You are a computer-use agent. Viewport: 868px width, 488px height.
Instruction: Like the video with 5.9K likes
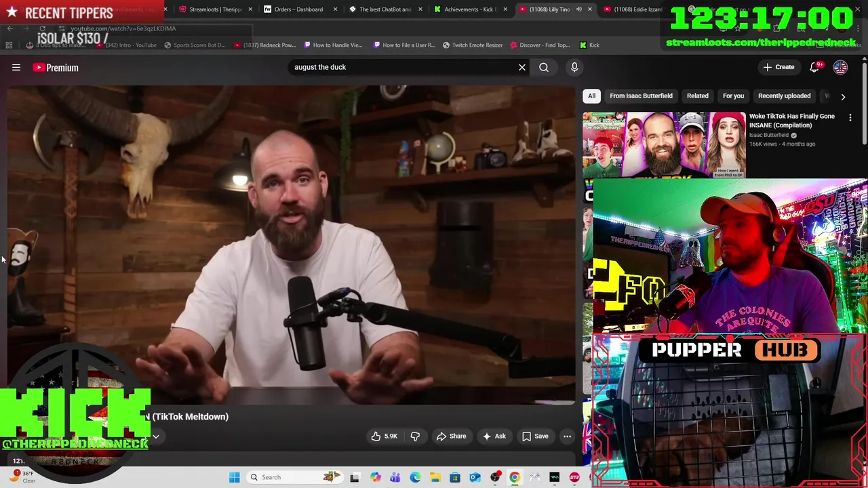(x=384, y=436)
